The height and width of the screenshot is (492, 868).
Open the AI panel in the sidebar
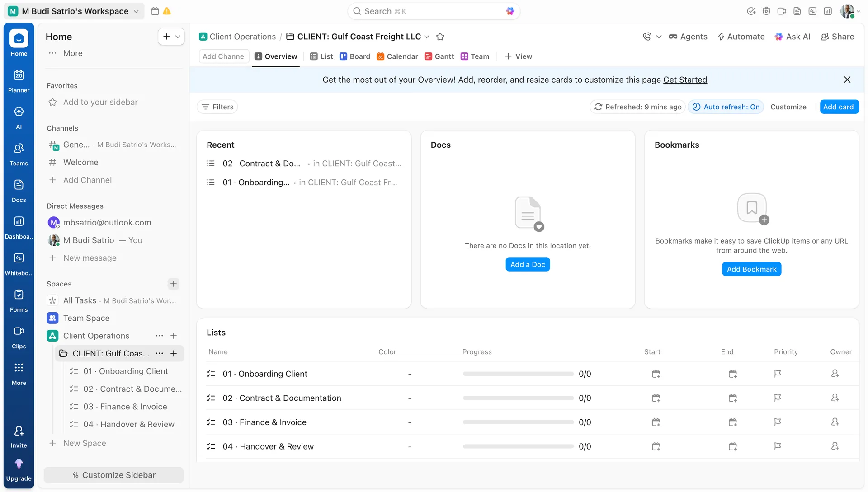[19, 117]
